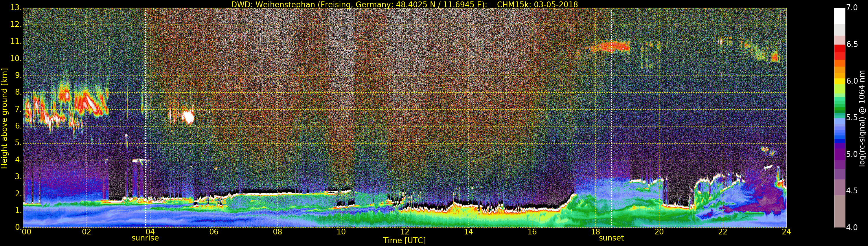Click the '10' time axis tick label
Viewport: 868px width, 246px height.
(x=341, y=232)
